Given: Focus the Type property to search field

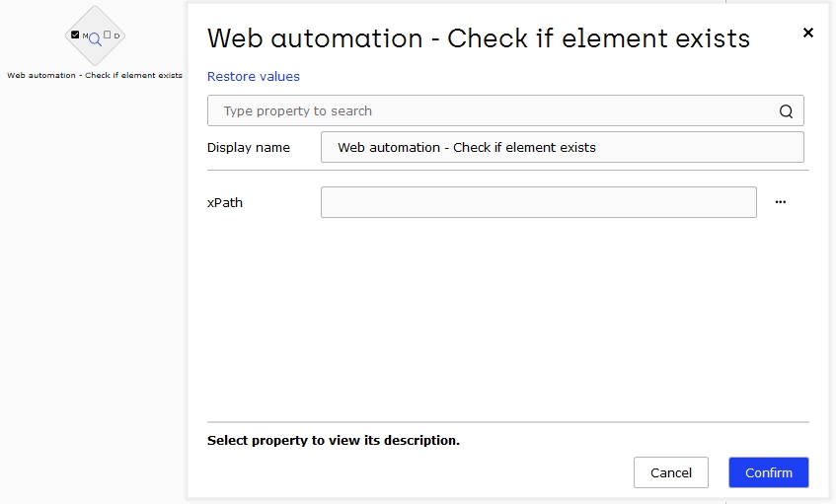Looking at the screenshot, I should 505,110.
